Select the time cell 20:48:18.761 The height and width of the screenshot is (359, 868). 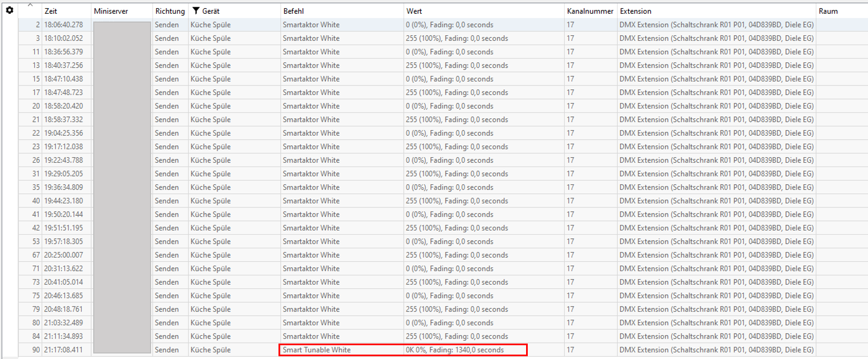(63, 309)
